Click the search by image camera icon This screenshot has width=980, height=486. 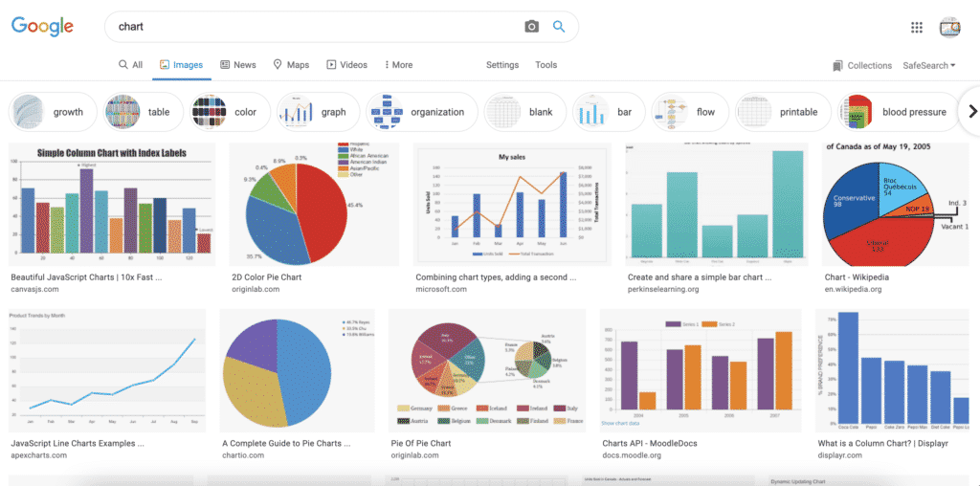coord(532,27)
